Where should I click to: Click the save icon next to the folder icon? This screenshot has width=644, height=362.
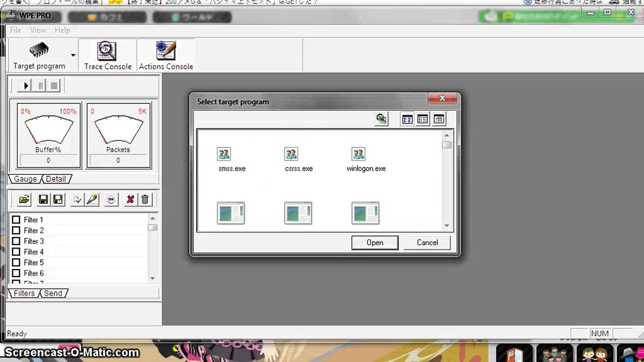43,200
